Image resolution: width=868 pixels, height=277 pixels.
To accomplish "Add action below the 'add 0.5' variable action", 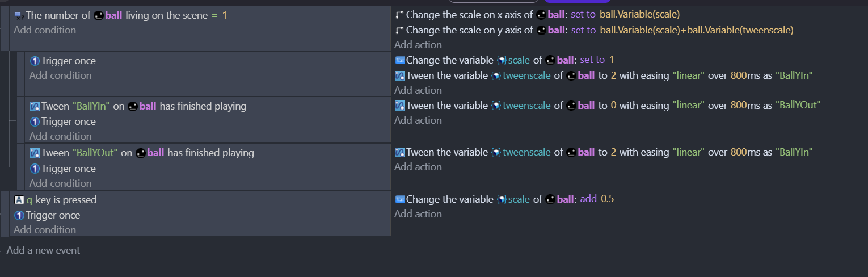I will point(418,214).
